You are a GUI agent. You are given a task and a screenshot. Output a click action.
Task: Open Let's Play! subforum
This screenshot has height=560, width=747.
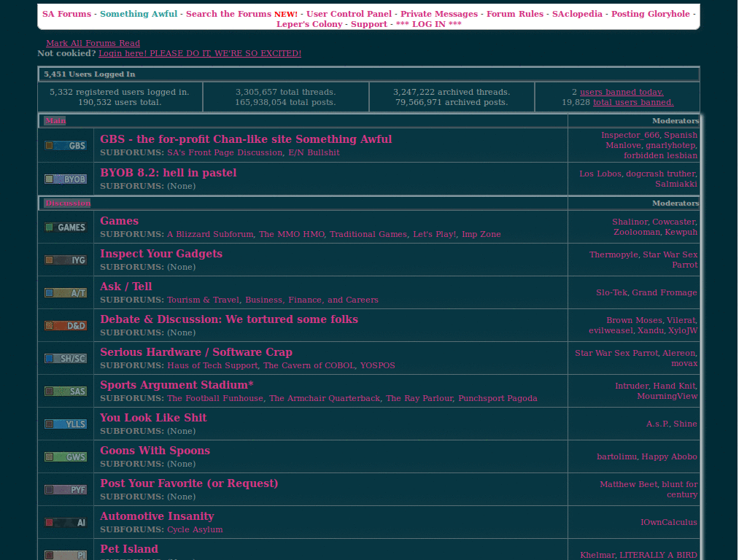coord(435,234)
